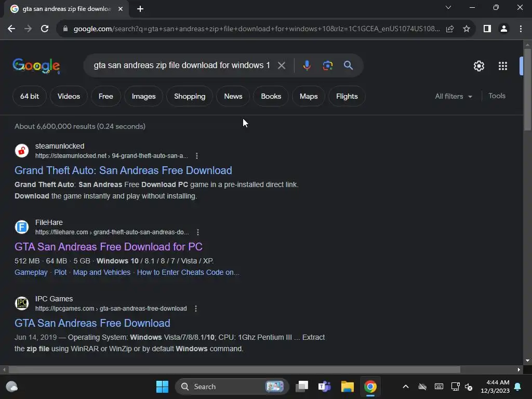Open the notification bell in tray
Viewport: 532px width, 399px height.
[x=518, y=387]
